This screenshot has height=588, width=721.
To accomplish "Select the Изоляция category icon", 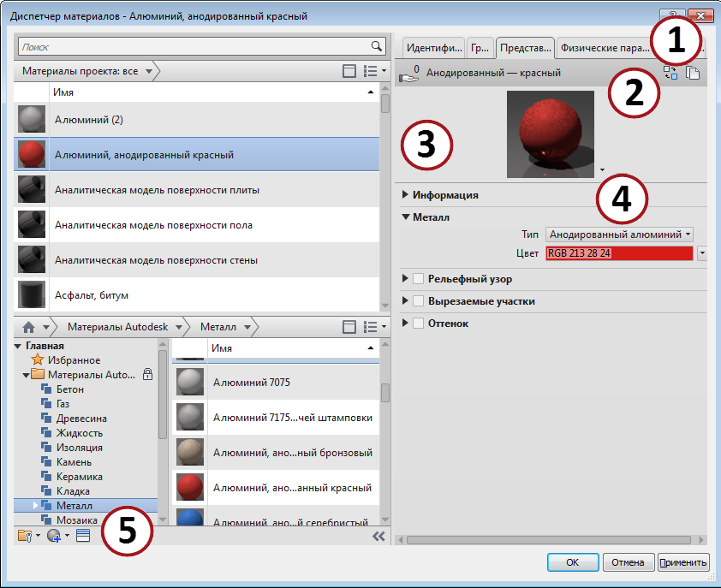I will point(46,447).
